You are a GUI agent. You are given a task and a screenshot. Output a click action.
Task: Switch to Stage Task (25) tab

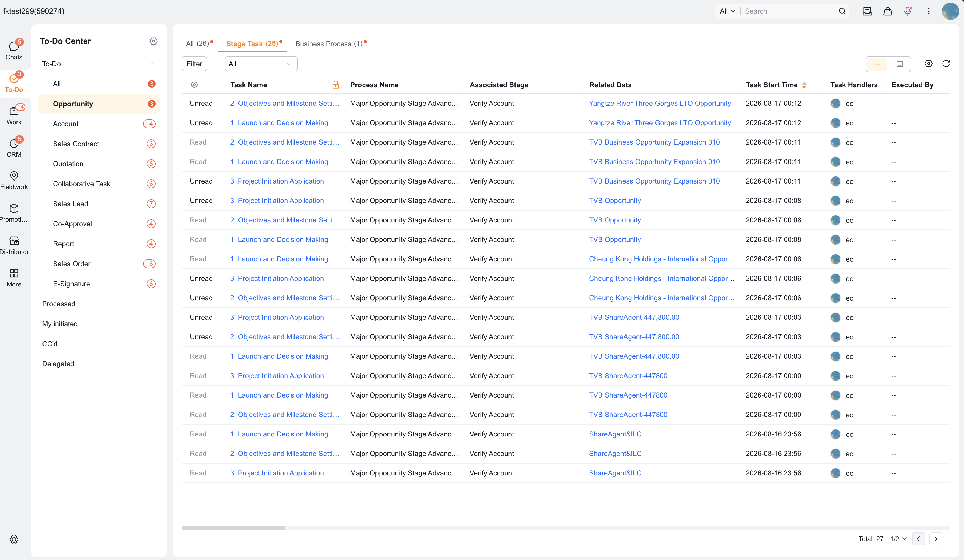tap(252, 44)
